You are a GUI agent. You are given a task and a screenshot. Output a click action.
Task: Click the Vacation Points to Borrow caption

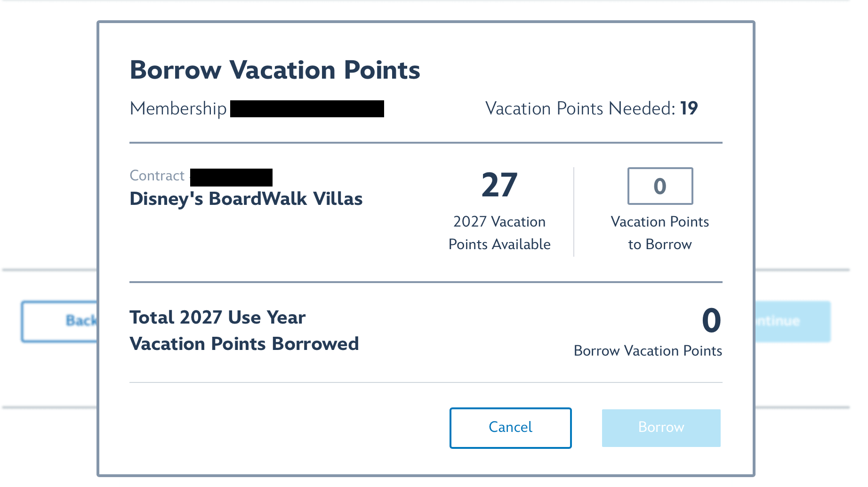pos(660,233)
